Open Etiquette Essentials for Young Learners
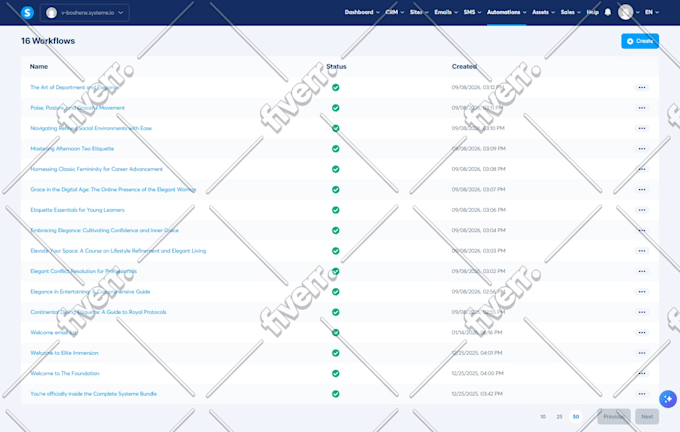This screenshot has height=432, width=680. tap(77, 210)
